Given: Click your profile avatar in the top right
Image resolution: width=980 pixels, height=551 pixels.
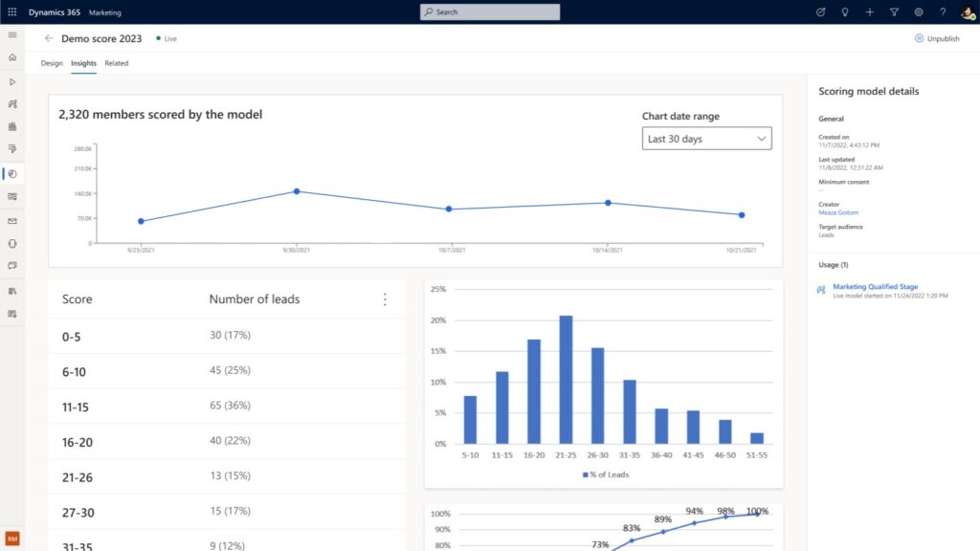Looking at the screenshot, I should click(x=968, y=12).
